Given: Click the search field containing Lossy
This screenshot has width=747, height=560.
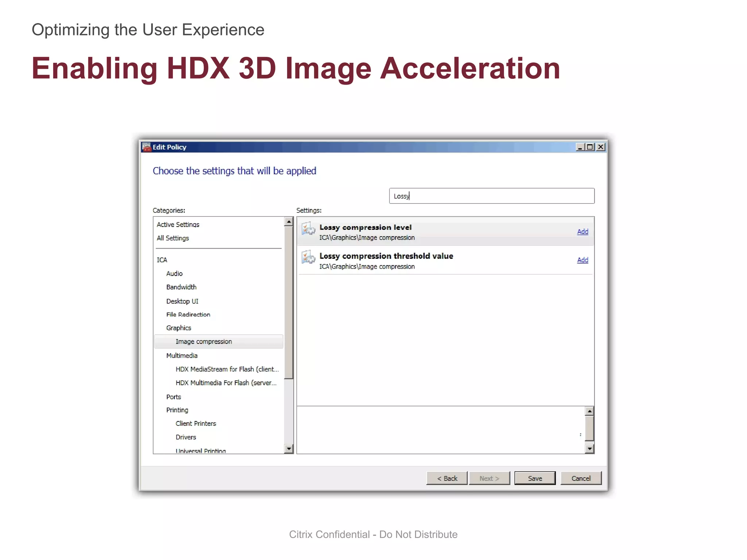Looking at the screenshot, I should coord(492,196).
